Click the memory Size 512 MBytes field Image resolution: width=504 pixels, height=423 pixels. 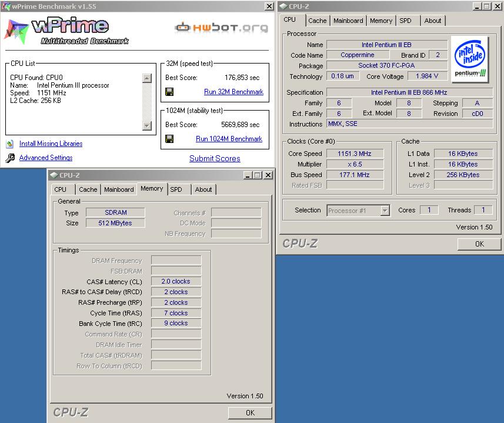pos(115,223)
